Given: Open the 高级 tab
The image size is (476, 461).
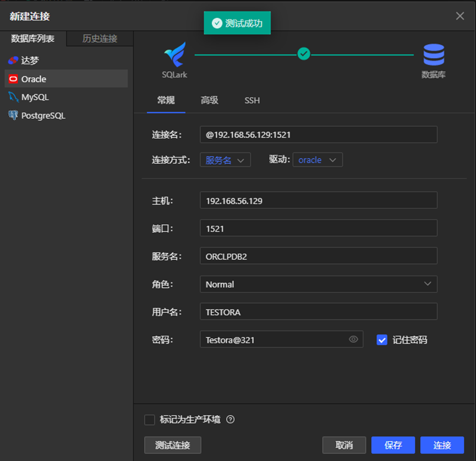Looking at the screenshot, I should tap(210, 100).
